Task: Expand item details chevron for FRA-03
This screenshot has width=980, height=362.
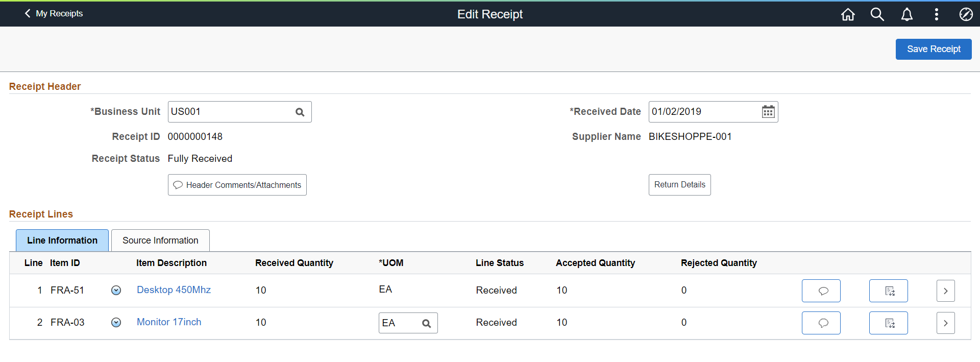Action: [116, 322]
